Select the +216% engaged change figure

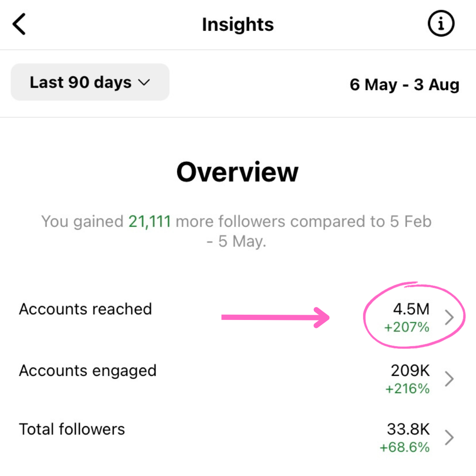click(x=407, y=389)
